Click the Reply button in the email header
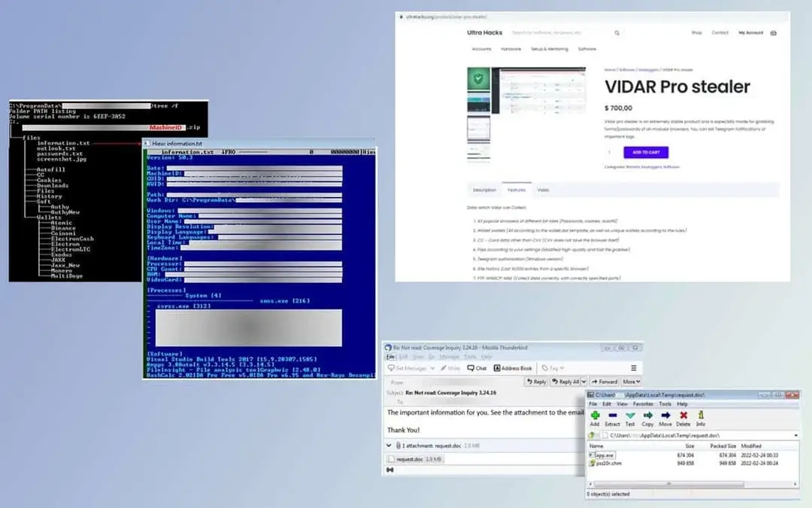 (536, 382)
